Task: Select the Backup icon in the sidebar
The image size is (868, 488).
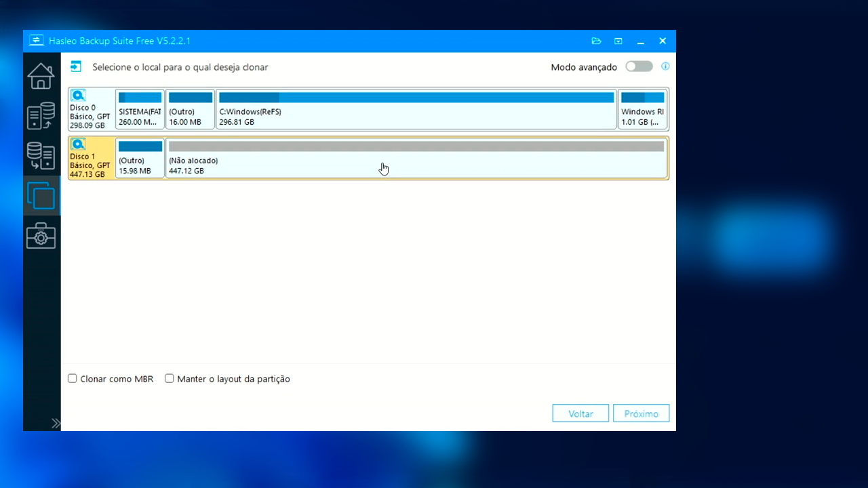Action: pyautogui.click(x=41, y=115)
